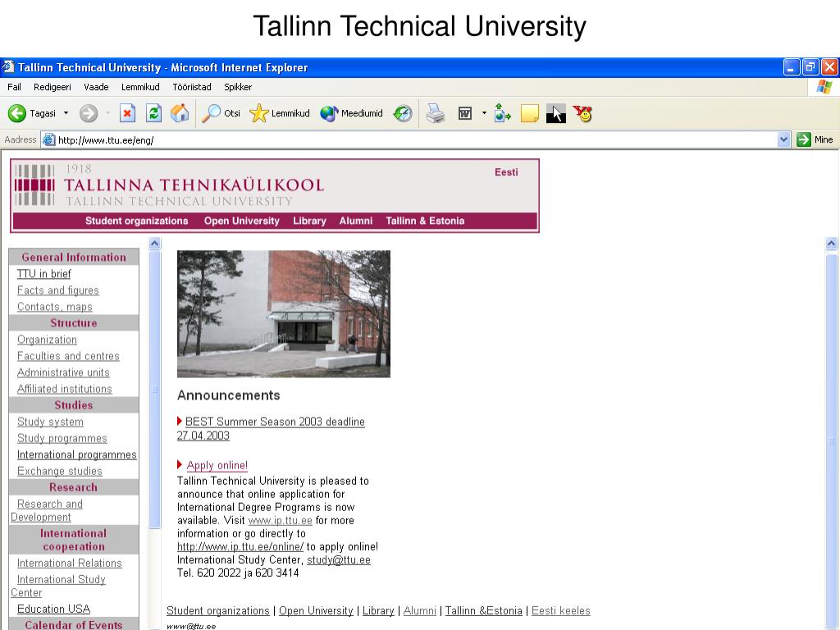The width and height of the screenshot is (840, 630).
Task: Click the Word edit icon
Action: pyautogui.click(x=465, y=113)
